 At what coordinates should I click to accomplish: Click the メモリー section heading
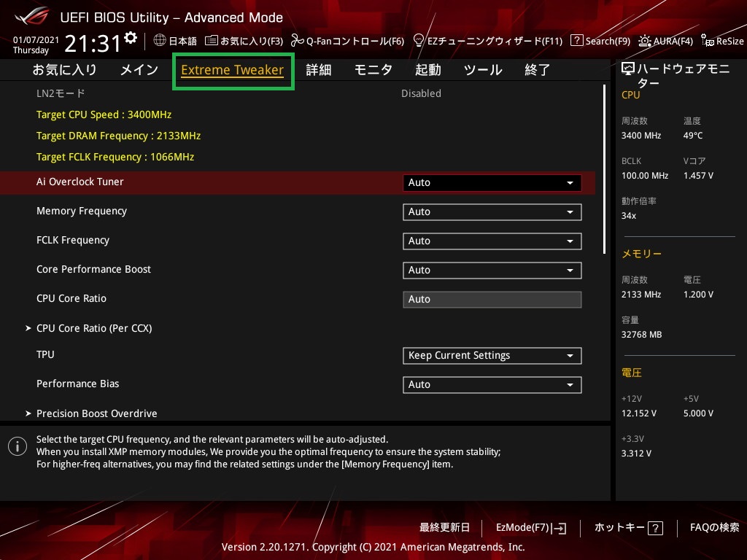642,254
